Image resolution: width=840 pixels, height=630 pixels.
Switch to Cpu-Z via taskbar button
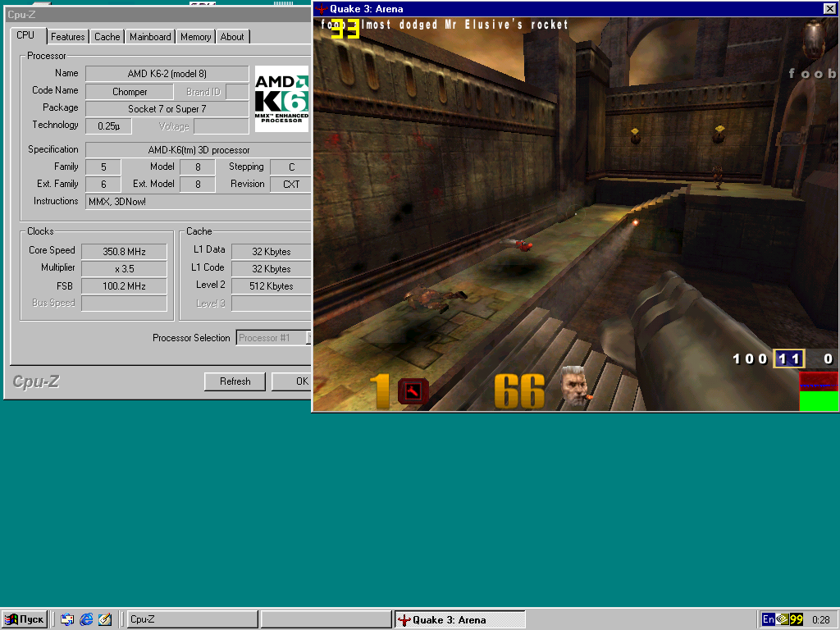click(192, 620)
